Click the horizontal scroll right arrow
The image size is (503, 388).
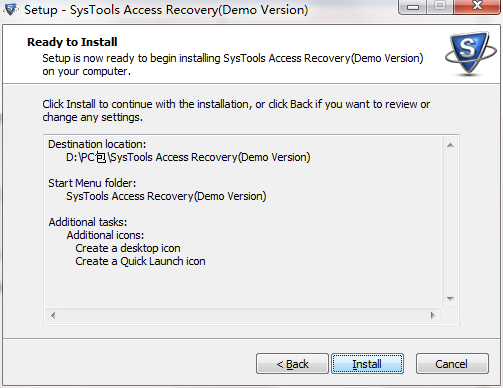433,315
